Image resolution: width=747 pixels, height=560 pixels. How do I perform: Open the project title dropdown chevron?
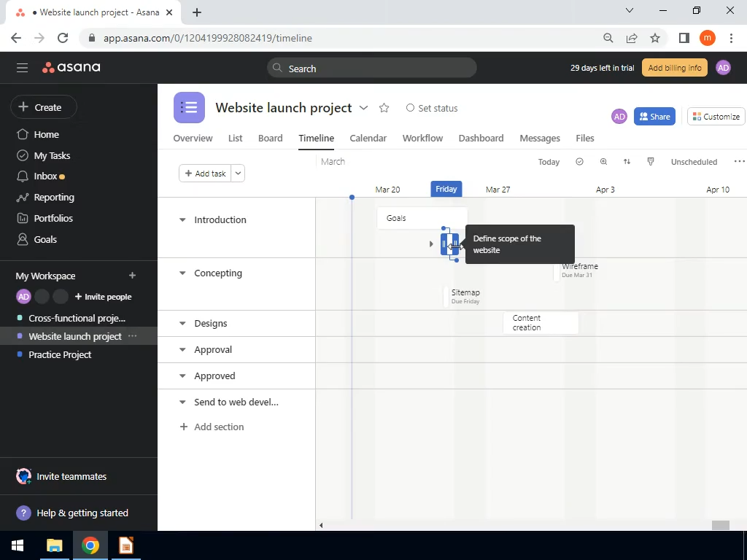[363, 108]
